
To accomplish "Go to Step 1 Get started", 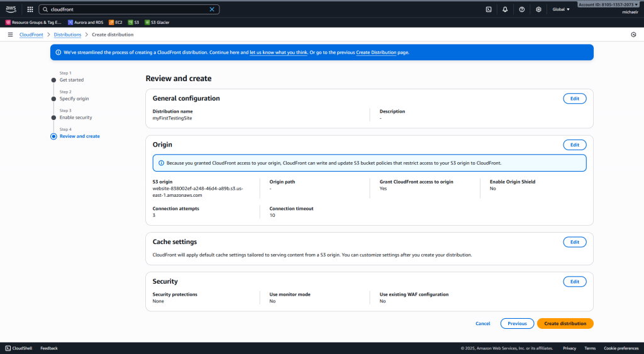I will 72,80.
